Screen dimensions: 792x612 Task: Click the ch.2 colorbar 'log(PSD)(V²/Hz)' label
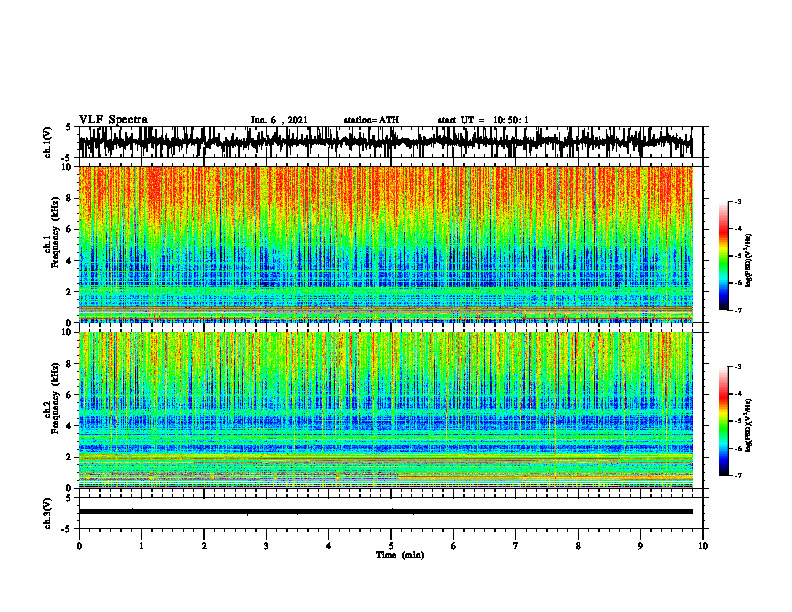tap(749, 425)
